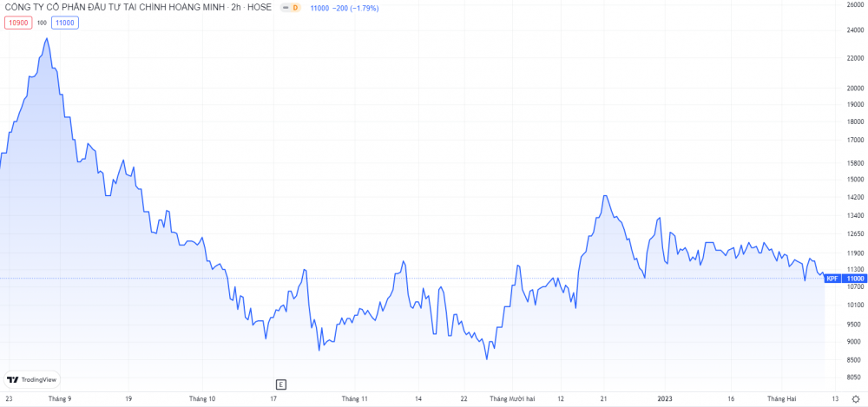This screenshot has width=868, height=407.
Task: Click the 14200 price axis label
Action: pos(855,198)
